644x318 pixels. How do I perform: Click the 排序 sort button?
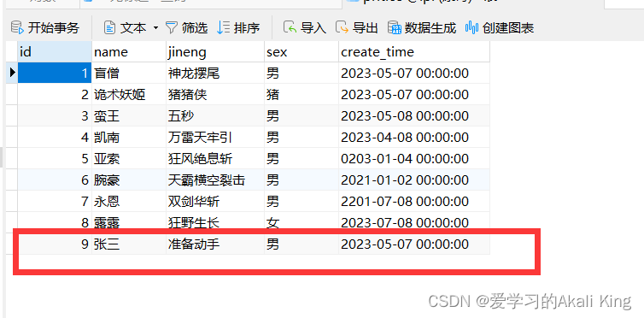[238, 28]
